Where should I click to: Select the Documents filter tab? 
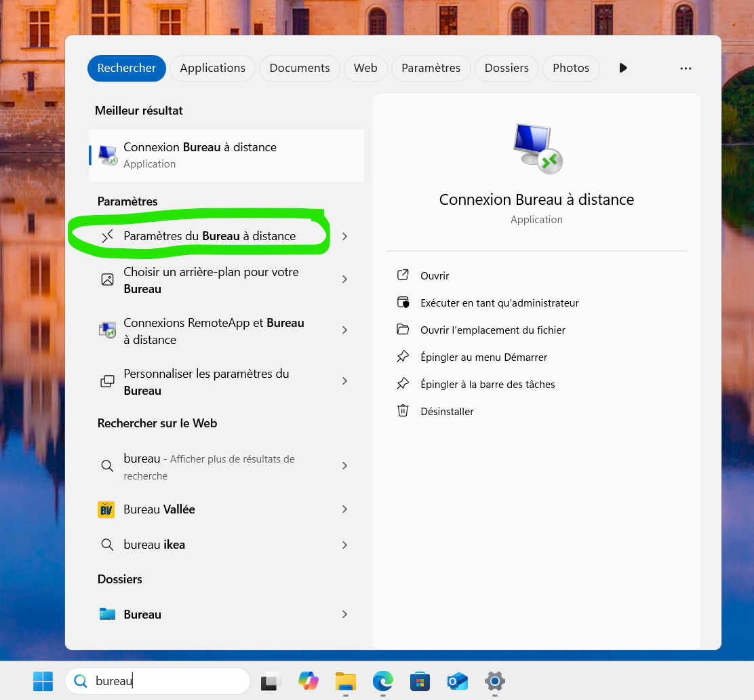(299, 68)
